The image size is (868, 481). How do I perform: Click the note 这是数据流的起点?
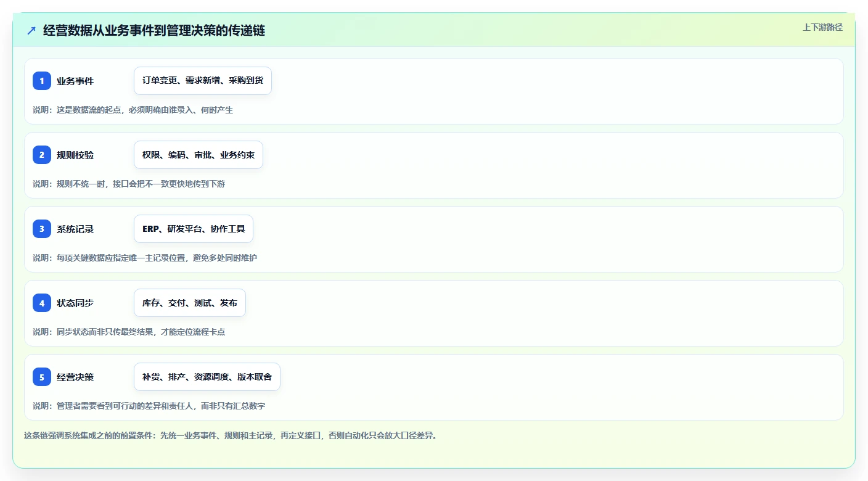(133, 110)
